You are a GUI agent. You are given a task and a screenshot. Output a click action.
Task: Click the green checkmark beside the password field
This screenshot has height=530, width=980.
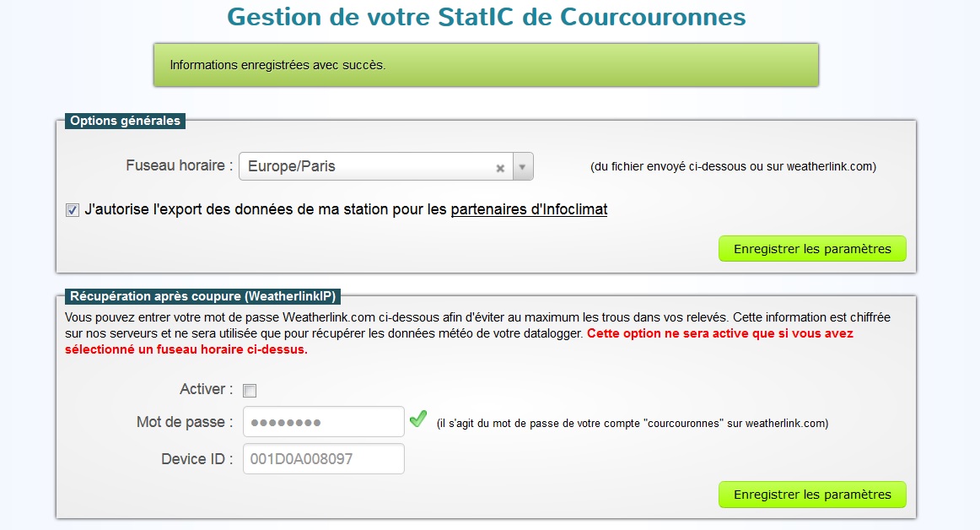click(x=418, y=419)
